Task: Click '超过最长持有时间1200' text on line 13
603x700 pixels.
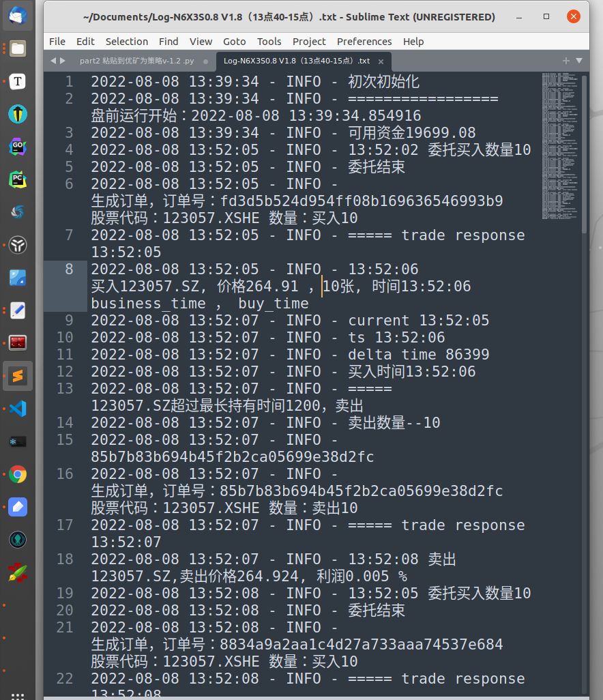Action: (x=245, y=406)
